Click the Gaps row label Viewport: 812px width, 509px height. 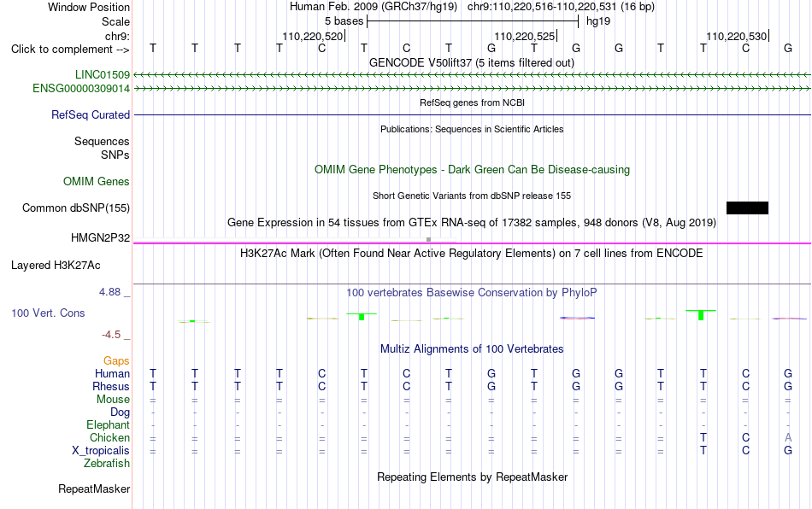116,360
